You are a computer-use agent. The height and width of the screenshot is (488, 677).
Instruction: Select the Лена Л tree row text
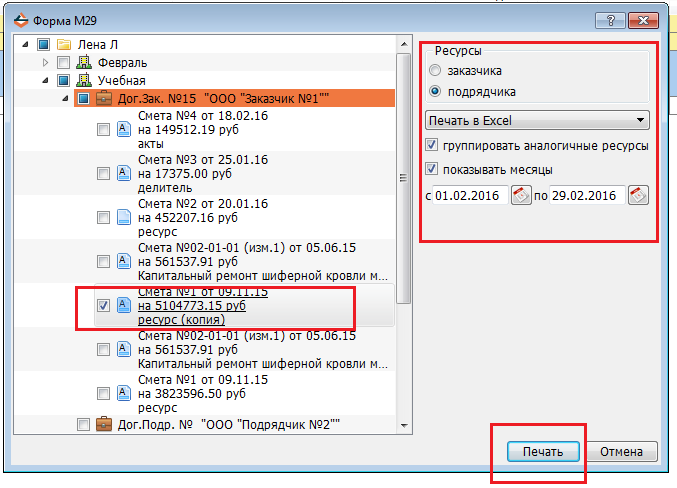pyautogui.click(x=98, y=44)
